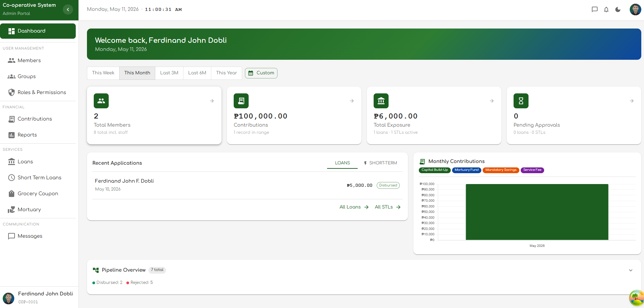This screenshot has height=308, width=644.
Task: Click floating island assistant icon
Action: pyautogui.click(x=636, y=298)
